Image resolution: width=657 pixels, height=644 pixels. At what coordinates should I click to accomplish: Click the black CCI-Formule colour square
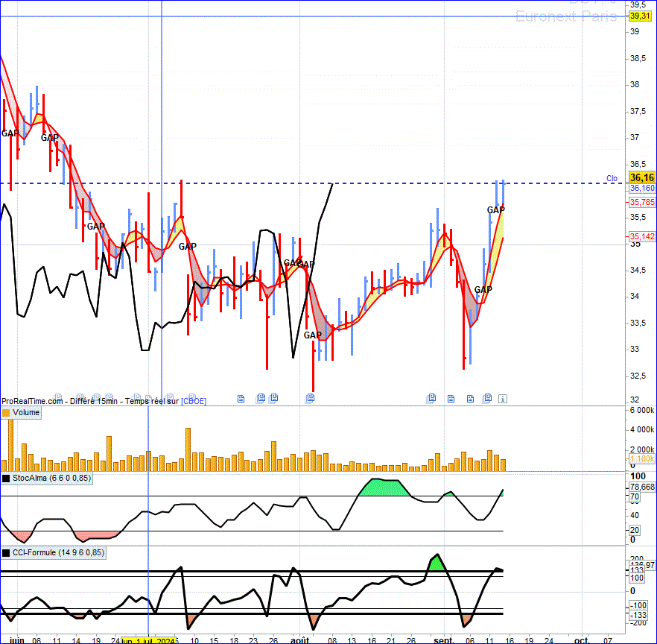[x=6, y=552]
